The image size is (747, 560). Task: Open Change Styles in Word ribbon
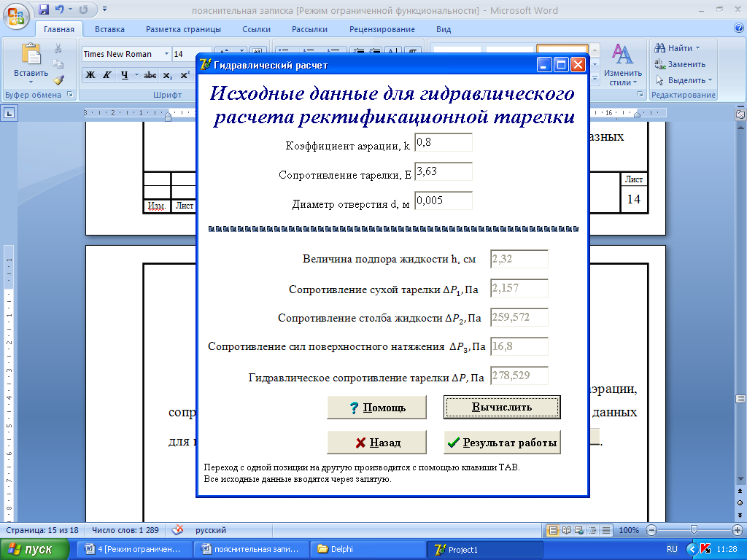(x=623, y=64)
